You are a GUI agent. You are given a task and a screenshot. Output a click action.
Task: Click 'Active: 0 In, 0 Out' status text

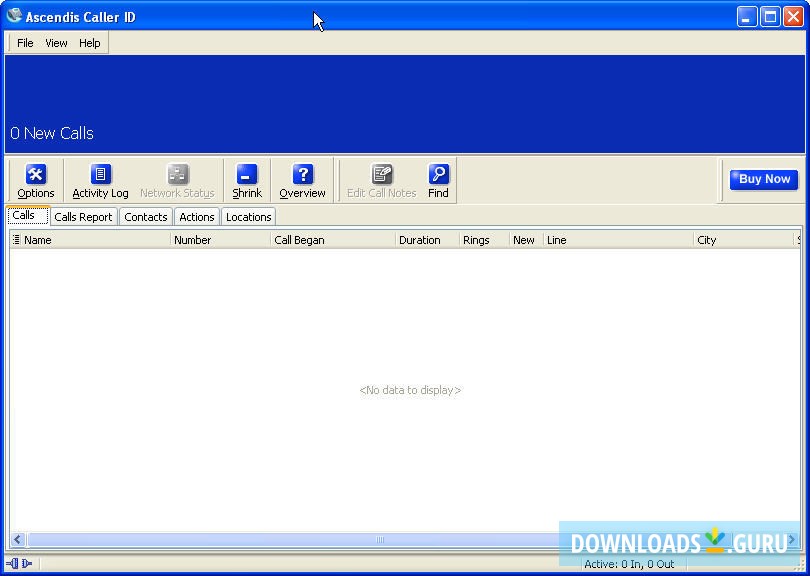click(629, 564)
